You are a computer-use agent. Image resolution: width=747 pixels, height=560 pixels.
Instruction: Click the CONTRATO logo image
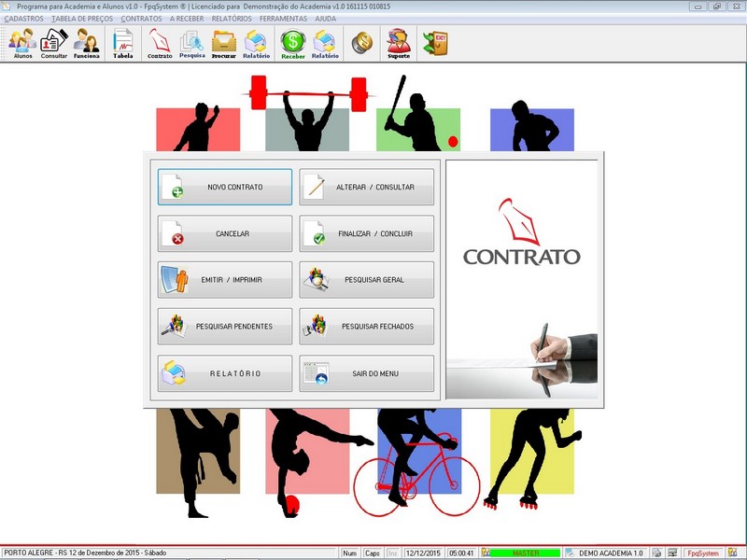coord(522,231)
